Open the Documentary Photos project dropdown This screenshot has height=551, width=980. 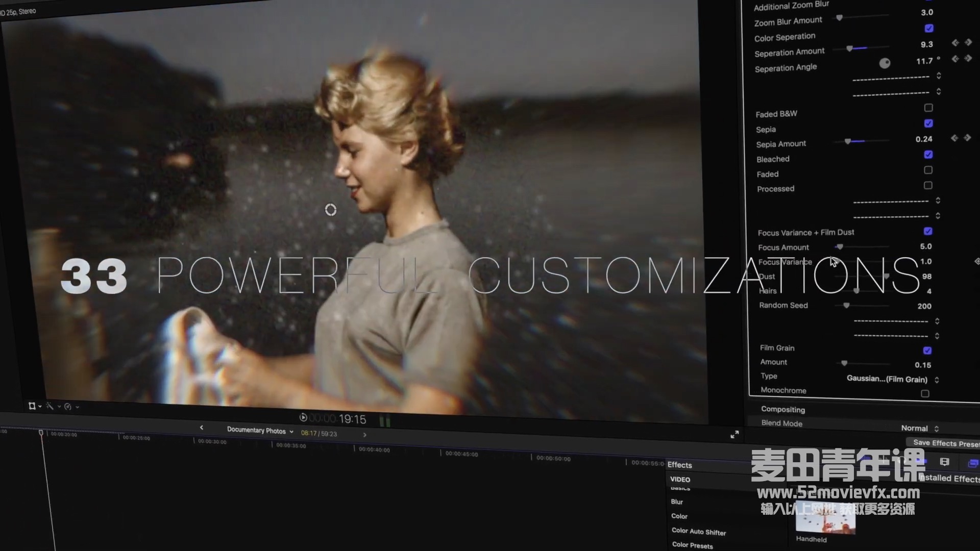[x=260, y=431]
